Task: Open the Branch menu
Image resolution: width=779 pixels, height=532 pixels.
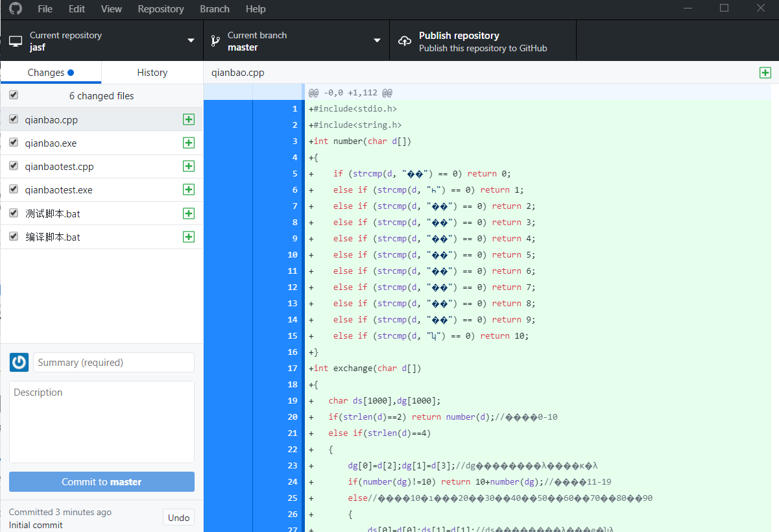Action: point(215,9)
